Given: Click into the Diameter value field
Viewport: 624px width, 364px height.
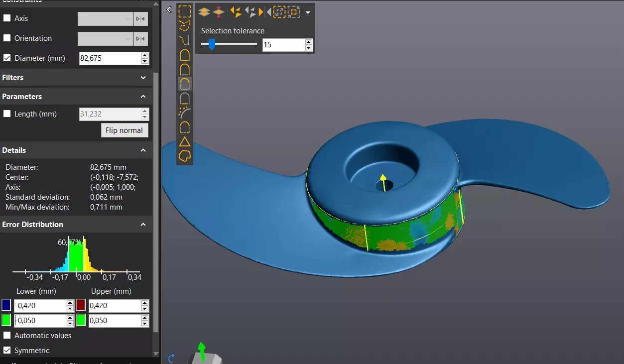Looking at the screenshot, I should (110, 58).
